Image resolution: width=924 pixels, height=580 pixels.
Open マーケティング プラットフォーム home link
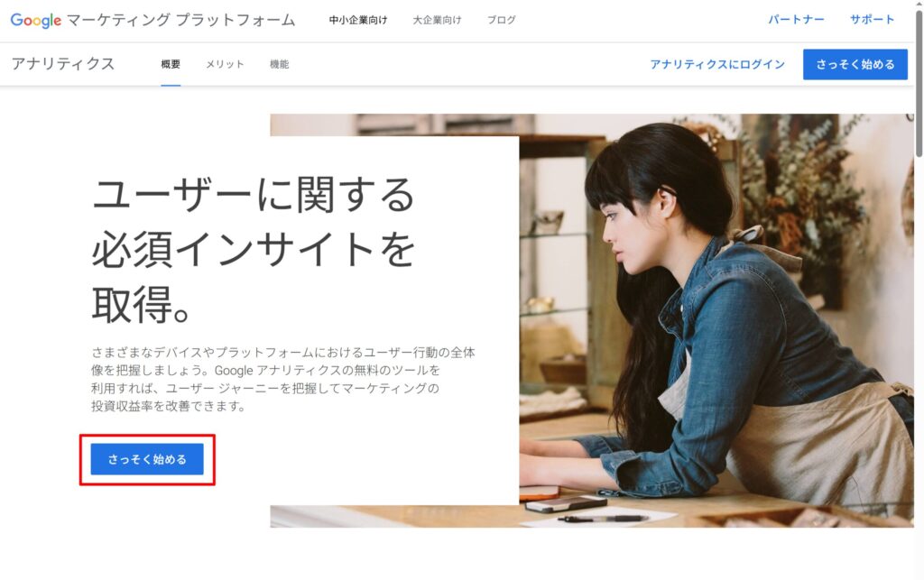(x=180, y=20)
